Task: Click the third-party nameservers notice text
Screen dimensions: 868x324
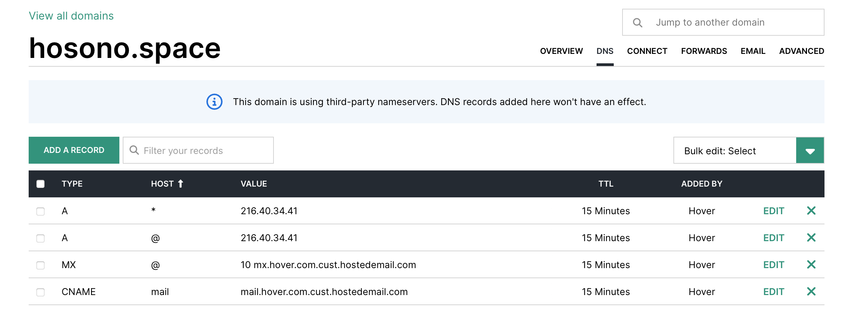Action: pos(439,102)
